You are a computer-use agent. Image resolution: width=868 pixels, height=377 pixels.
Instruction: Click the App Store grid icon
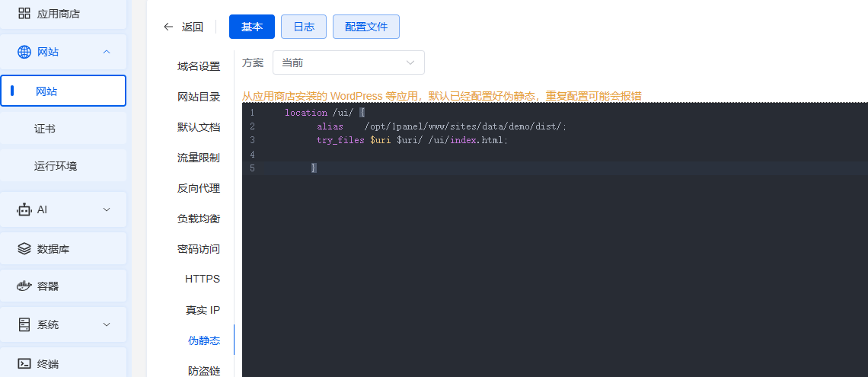point(24,13)
